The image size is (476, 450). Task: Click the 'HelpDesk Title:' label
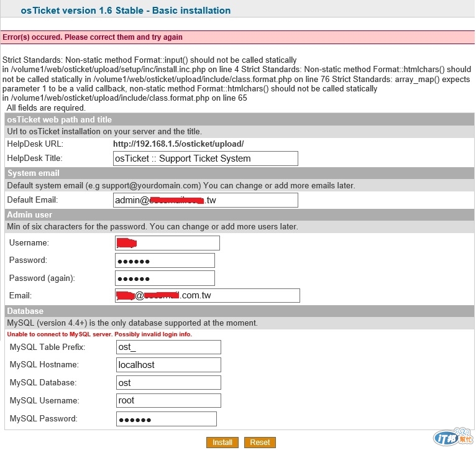pos(35,158)
